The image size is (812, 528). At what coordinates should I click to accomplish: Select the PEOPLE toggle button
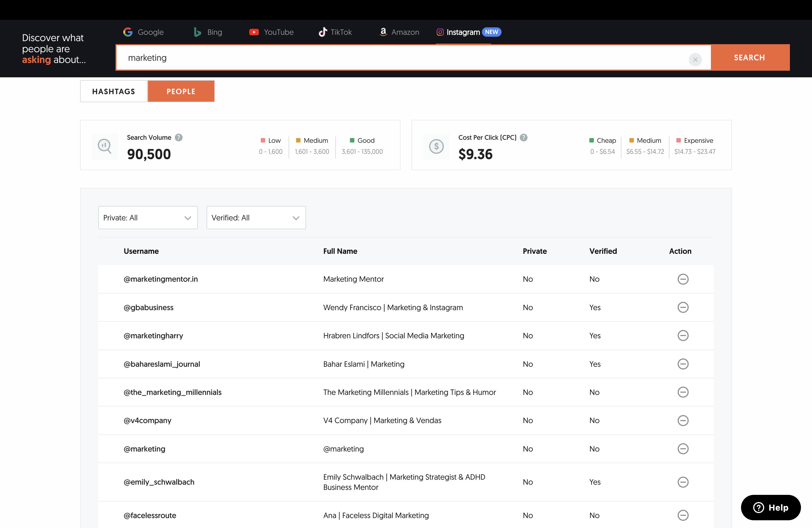181,91
